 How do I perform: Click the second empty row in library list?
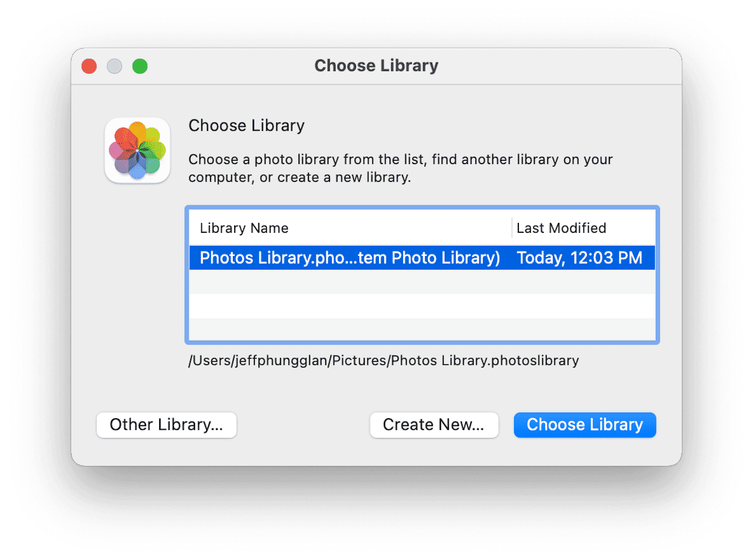click(421, 306)
